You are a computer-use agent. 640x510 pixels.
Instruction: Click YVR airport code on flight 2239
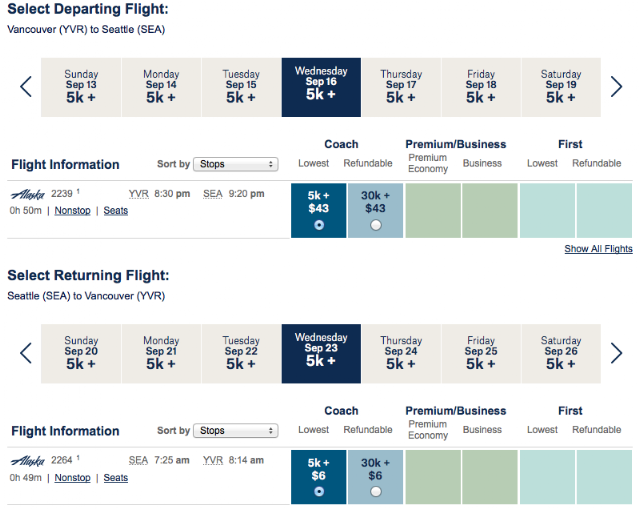139,194
